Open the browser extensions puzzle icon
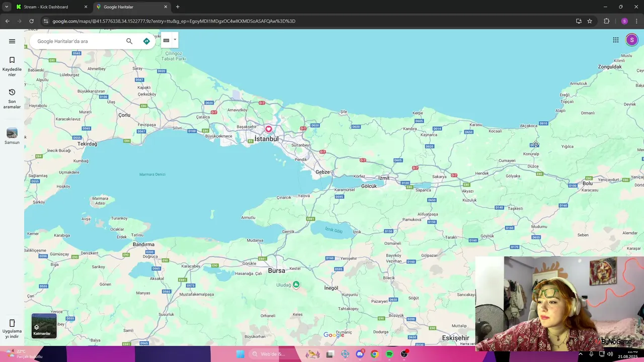 [607, 21]
